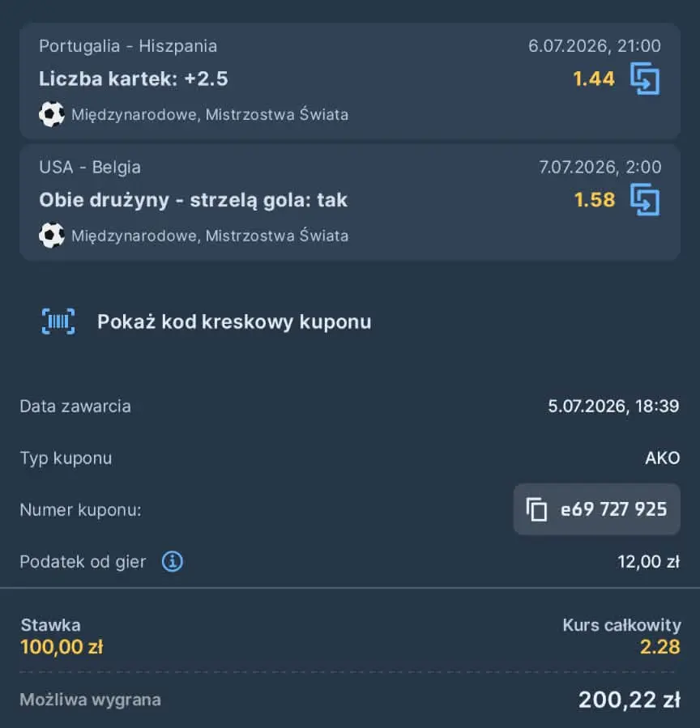Copy coupon number e69 727 925
700x728 pixels.
[597, 509]
